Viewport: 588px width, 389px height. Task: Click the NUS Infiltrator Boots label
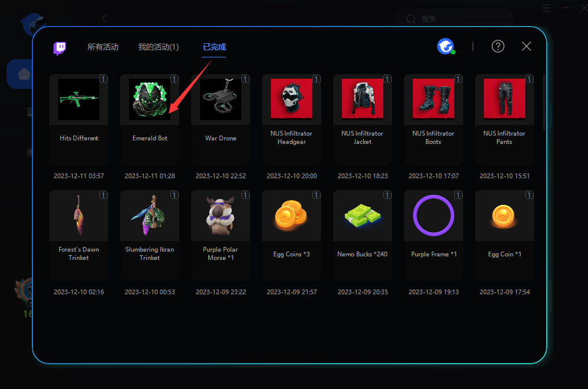(x=433, y=137)
